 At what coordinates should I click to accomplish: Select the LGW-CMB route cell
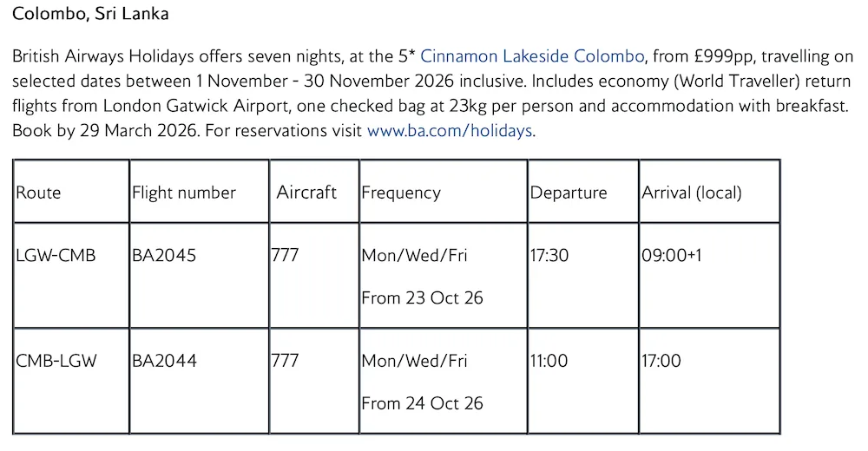(x=56, y=256)
